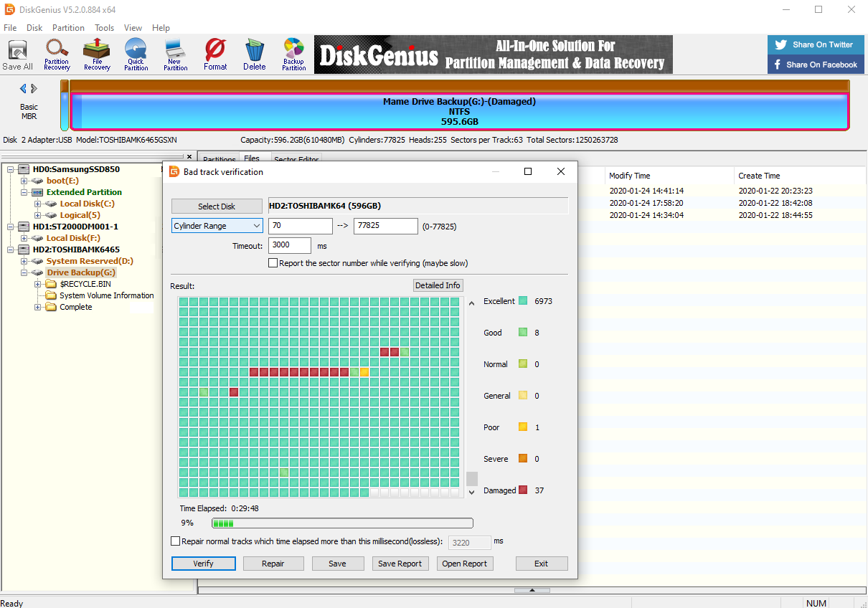This screenshot has height=608, width=868.
Task: Start verification with Verify button
Action: coord(204,564)
